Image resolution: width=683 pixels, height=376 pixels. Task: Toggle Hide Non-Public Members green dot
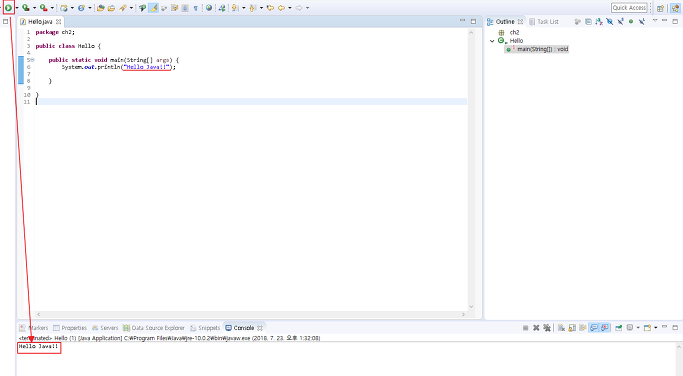pos(631,21)
